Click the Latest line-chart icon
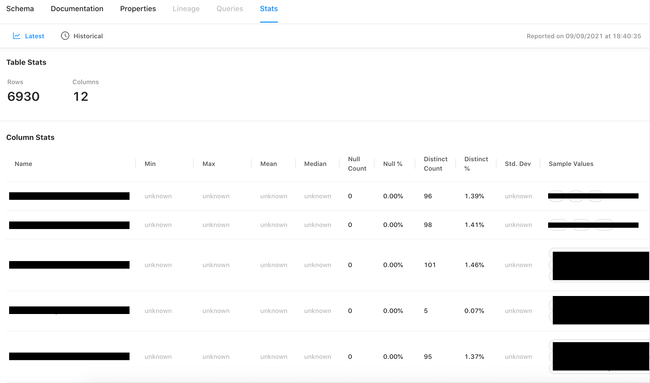650x383 pixels. pyautogui.click(x=17, y=36)
